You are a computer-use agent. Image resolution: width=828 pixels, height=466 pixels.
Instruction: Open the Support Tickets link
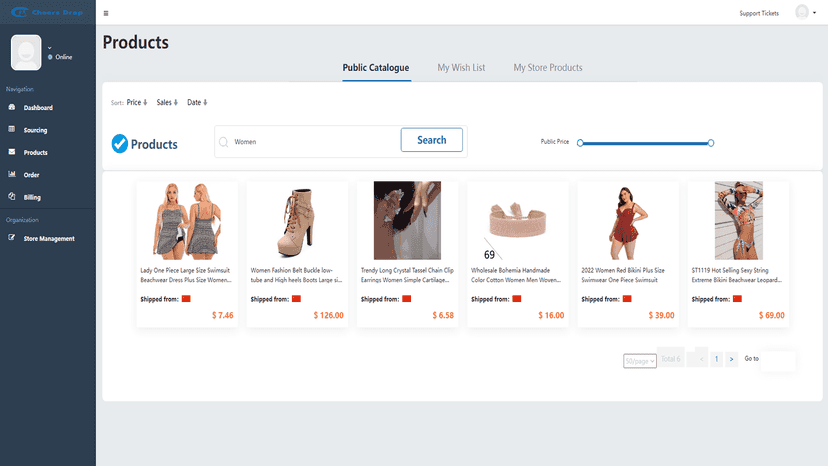[759, 13]
